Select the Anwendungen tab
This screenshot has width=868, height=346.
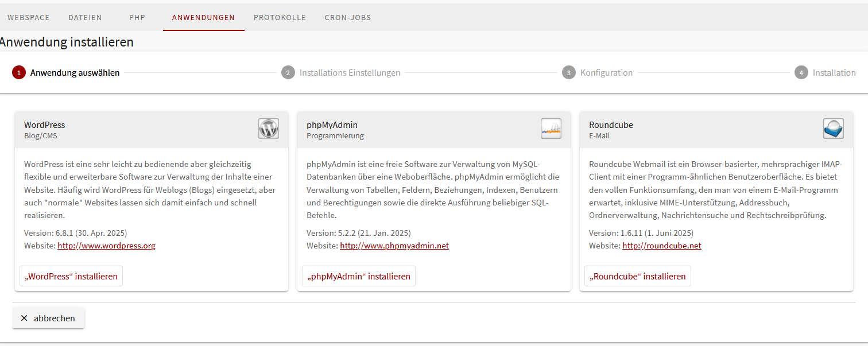pos(203,18)
